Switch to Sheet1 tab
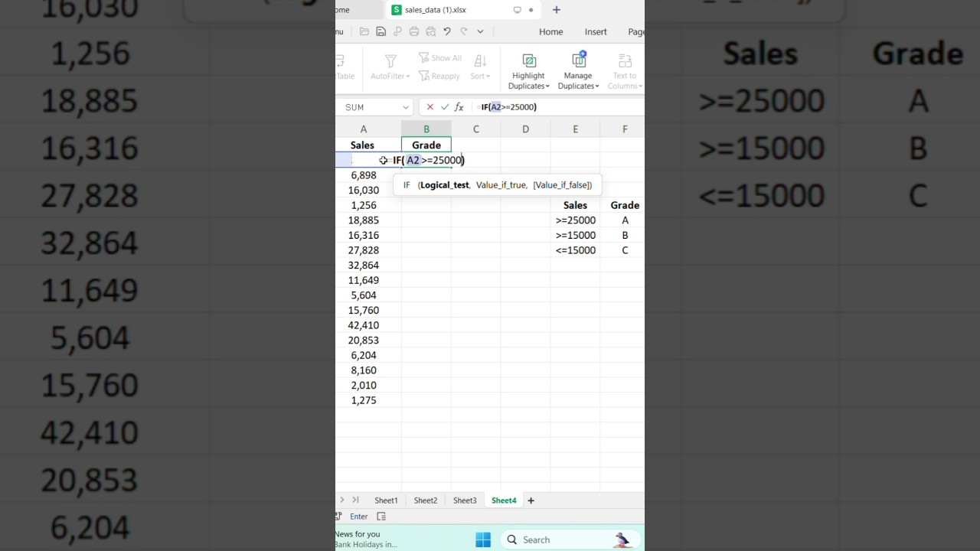 [x=386, y=500]
